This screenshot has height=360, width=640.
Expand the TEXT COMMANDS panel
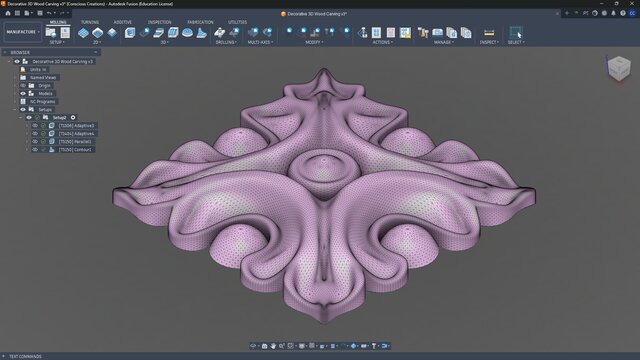pyautogui.click(x=4, y=356)
